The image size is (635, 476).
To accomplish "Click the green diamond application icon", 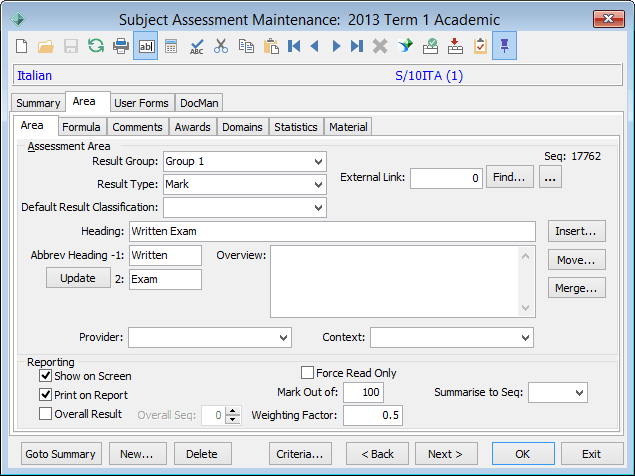I will 18,19.
